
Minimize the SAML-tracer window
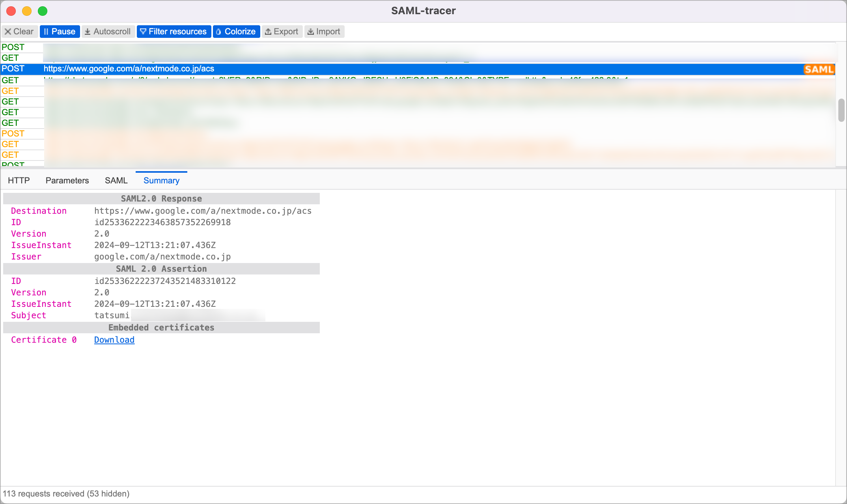(x=27, y=11)
